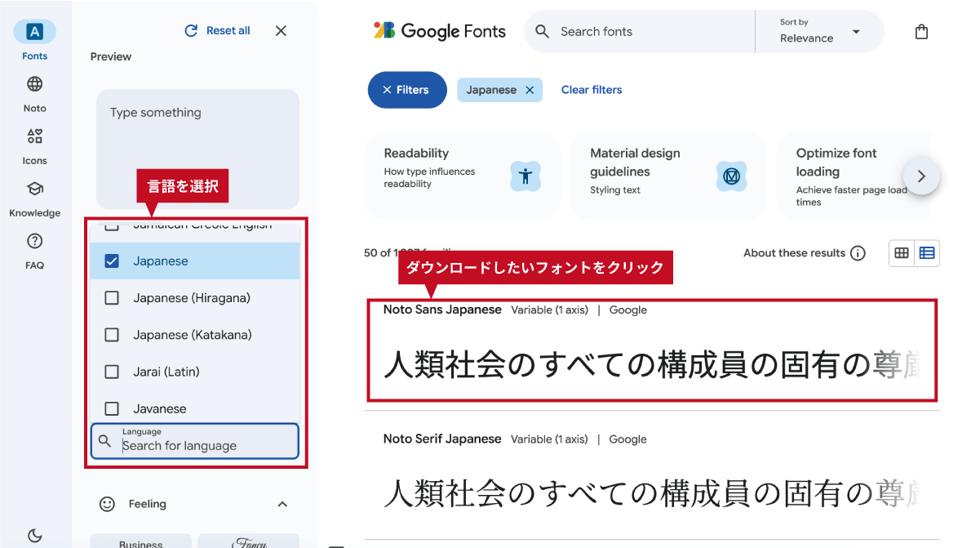Switch to grid view layout
The image size is (980, 548).
click(x=902, y=253)
